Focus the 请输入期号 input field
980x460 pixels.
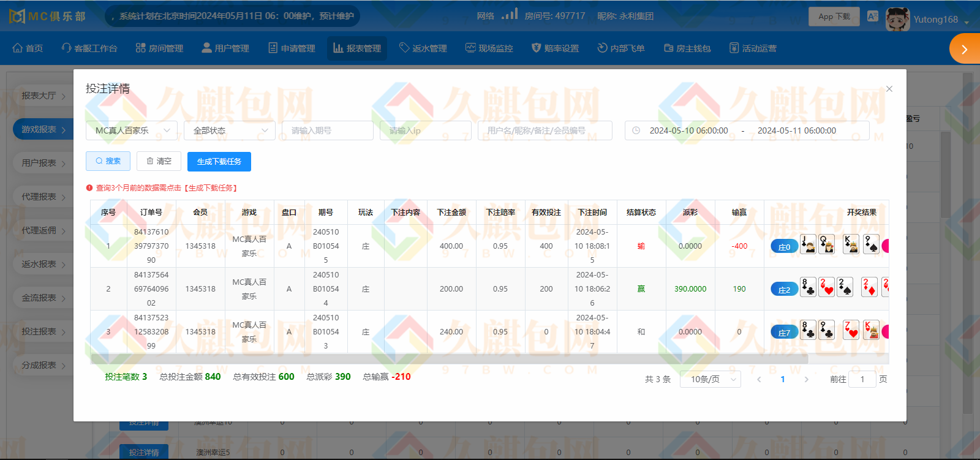[x=328, y=130]
